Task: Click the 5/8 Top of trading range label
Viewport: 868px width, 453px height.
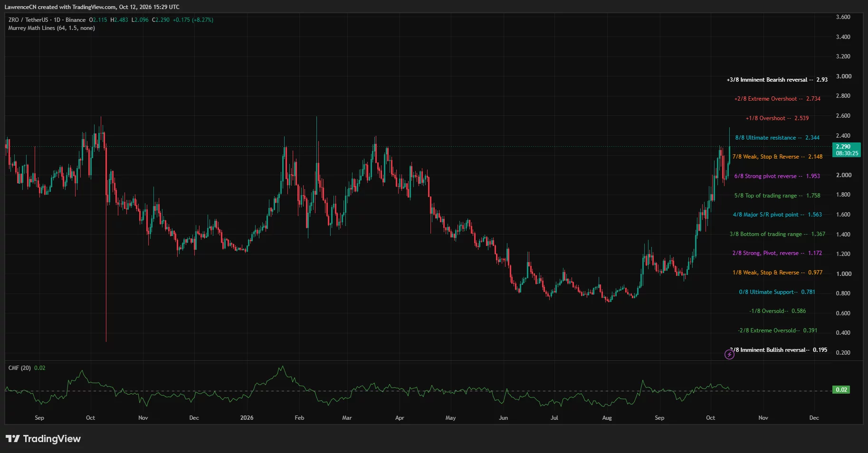Action: [777, 196]
